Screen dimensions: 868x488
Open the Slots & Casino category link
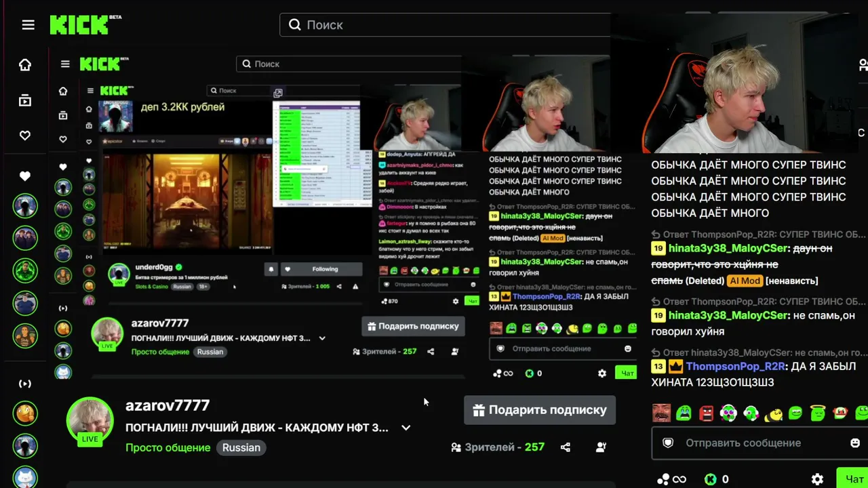pyautogui.click(x=152, y=287)
